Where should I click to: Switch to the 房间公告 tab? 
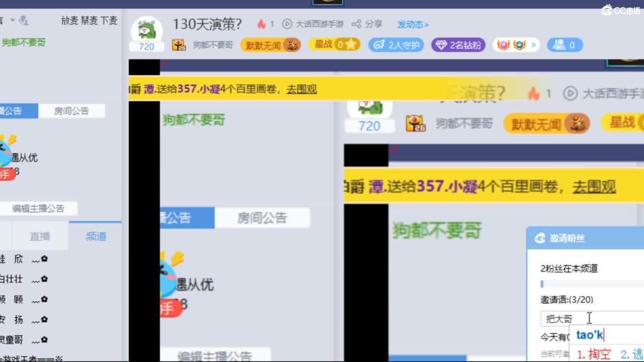[x=72, y=111]
